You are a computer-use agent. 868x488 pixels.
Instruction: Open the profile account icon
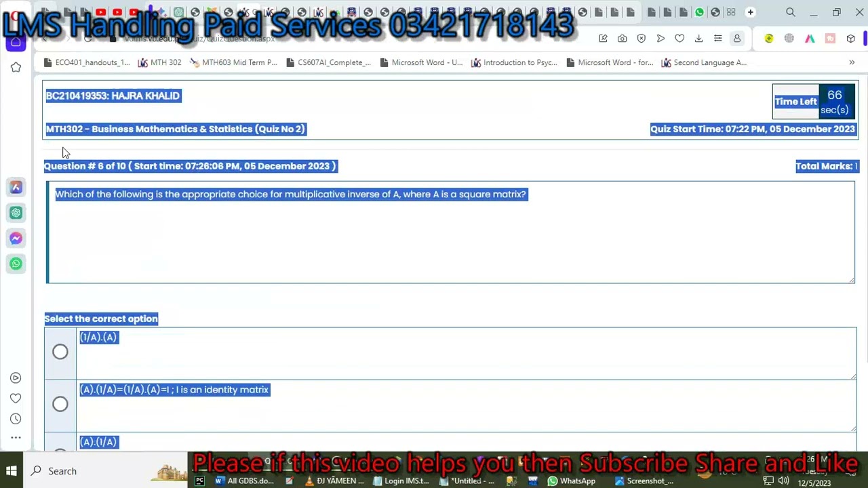click(737, 39)
